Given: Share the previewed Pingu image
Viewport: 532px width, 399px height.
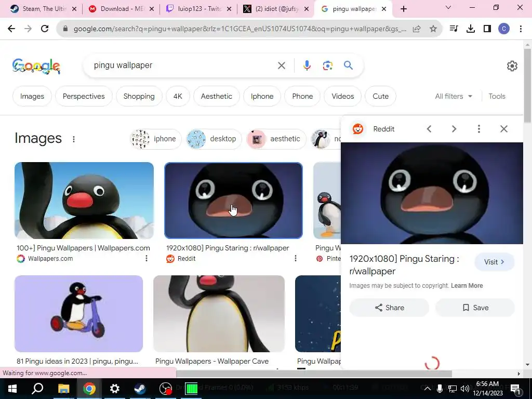Looking at the screenshot, I should (x=389, y=308).
